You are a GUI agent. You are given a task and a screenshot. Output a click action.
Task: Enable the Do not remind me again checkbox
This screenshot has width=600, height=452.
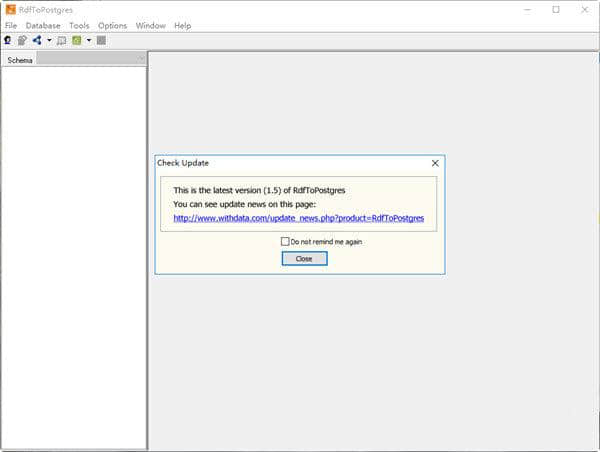point(285,241)
